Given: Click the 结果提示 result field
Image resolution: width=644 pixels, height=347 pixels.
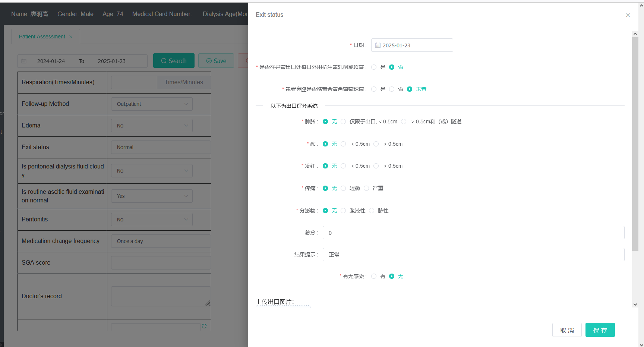Looking at the screenshot, I should 474,255.
